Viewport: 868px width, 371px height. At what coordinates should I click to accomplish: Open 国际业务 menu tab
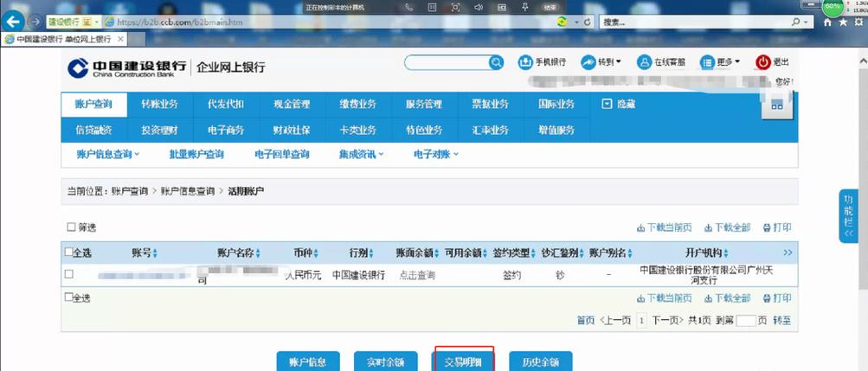556,105
